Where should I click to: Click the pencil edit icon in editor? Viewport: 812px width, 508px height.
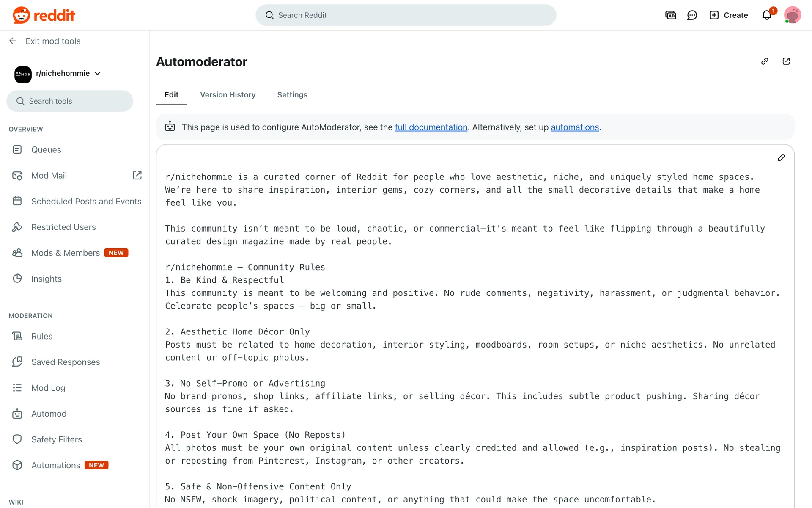pyautogui.click(x=781, y=157)
